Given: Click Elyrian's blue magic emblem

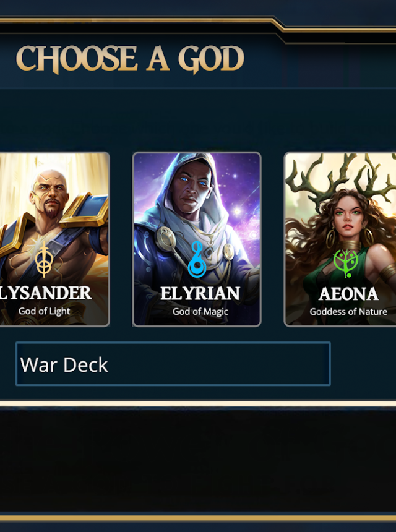Looking at the screenshot, I should pyautogui.click(x=197, y=259).
